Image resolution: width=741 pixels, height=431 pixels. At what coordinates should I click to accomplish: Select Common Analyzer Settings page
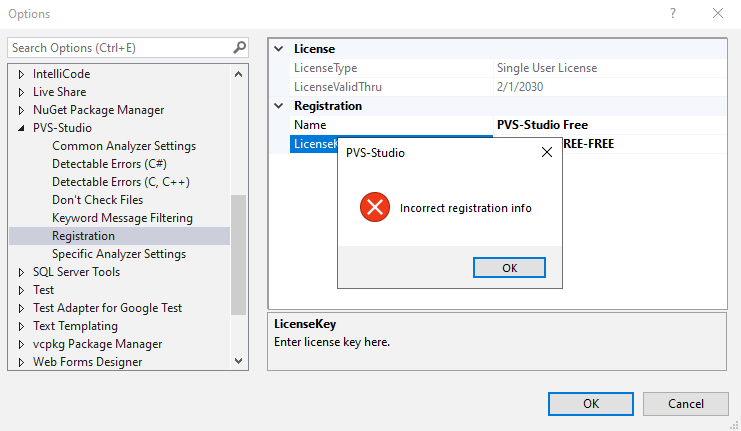[x=124, y=146]
